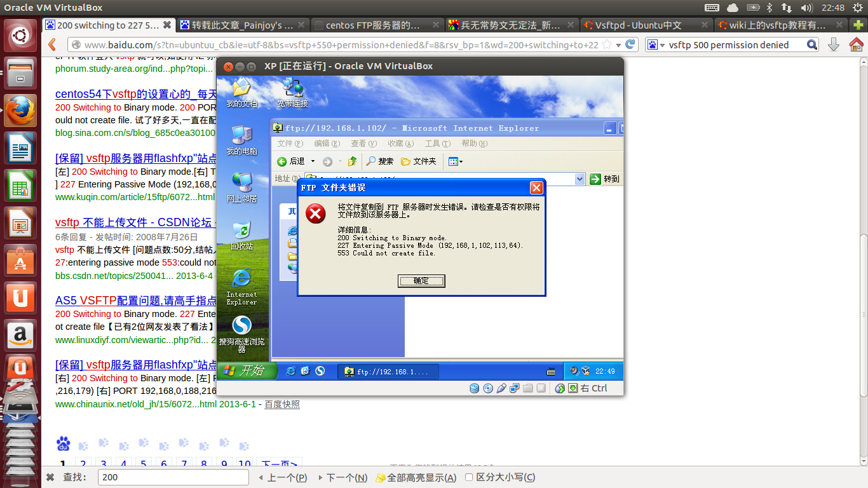868x488 pixels.
Task: Click 回收站 recycle bin icon
Action: click(241, 235)
